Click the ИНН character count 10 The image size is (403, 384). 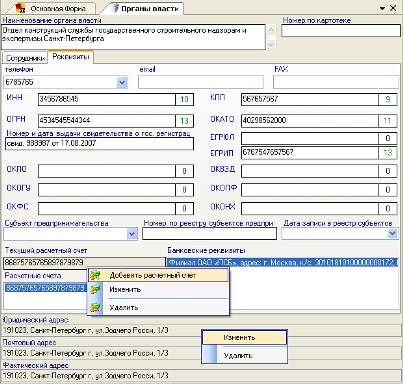point(184,99)
